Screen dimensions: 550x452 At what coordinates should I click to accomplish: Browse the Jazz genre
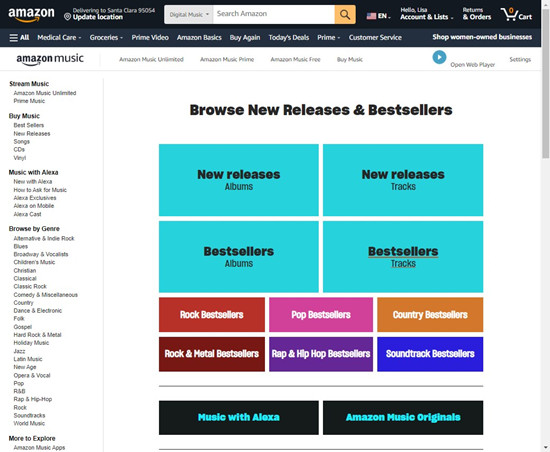click(x=19, y=351)
